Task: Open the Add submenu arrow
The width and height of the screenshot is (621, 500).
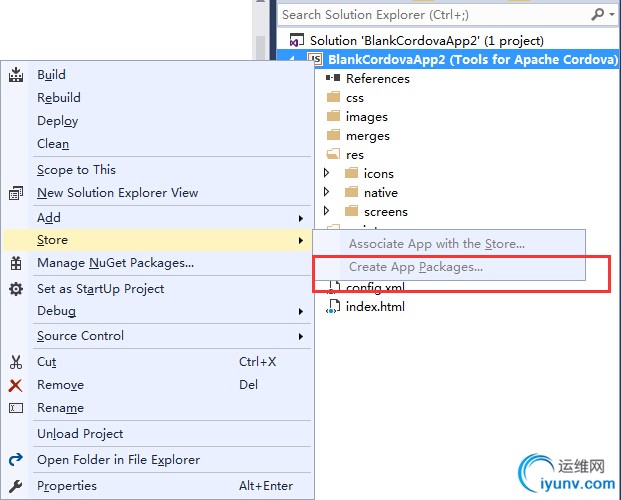Action: click(301, 218)
